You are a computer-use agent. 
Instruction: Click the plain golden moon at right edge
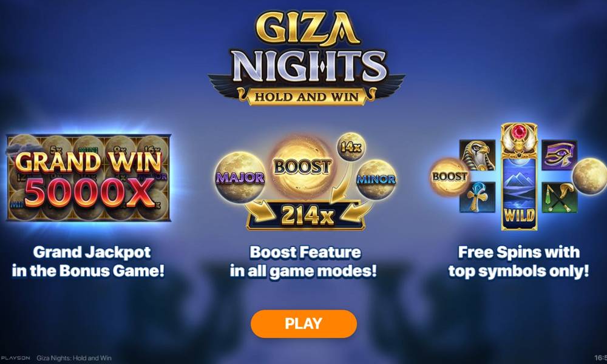pyautogui.click(x=588, y=176)
